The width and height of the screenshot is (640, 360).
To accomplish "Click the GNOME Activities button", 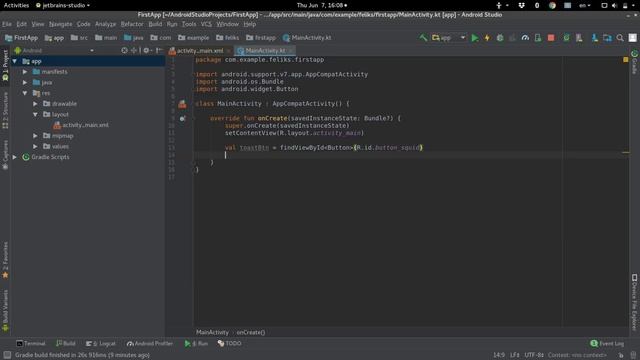I will pos(16,5).
